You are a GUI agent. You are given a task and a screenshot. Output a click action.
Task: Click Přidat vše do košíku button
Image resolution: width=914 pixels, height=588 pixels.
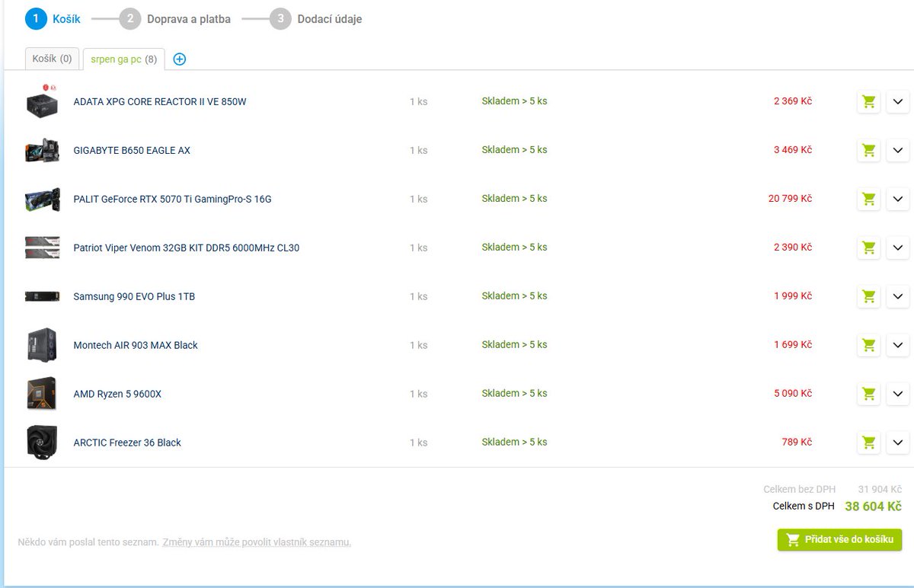pyautogui.click(x=839, y=540)
